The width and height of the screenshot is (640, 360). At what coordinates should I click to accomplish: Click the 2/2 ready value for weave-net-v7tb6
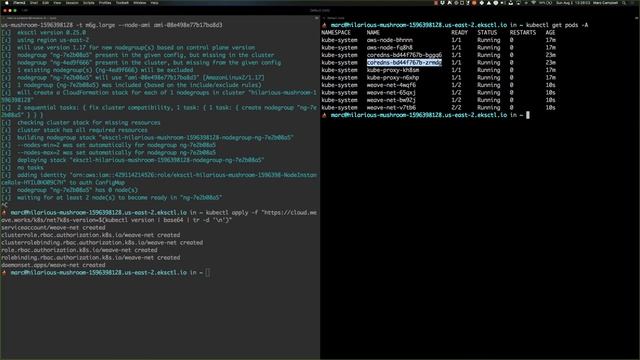tap(456, 108)
